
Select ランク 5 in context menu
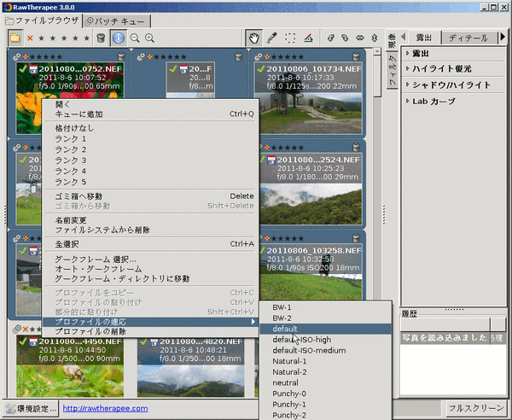click(150, 182)
